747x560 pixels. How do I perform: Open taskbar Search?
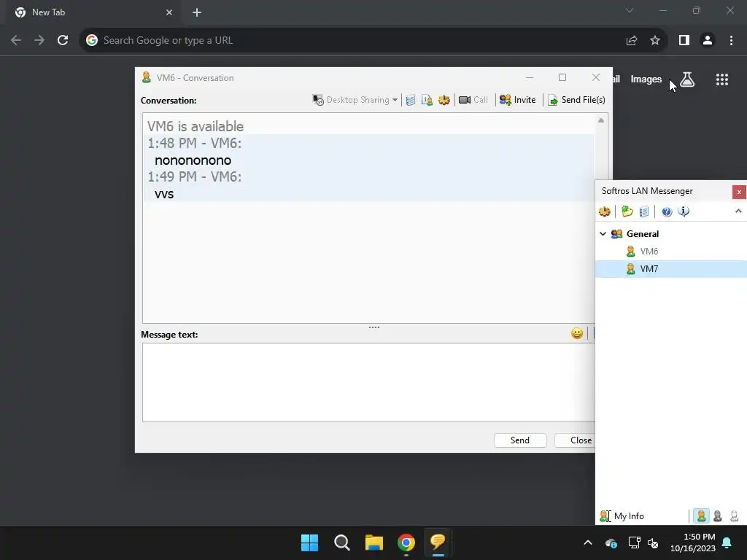342,542
